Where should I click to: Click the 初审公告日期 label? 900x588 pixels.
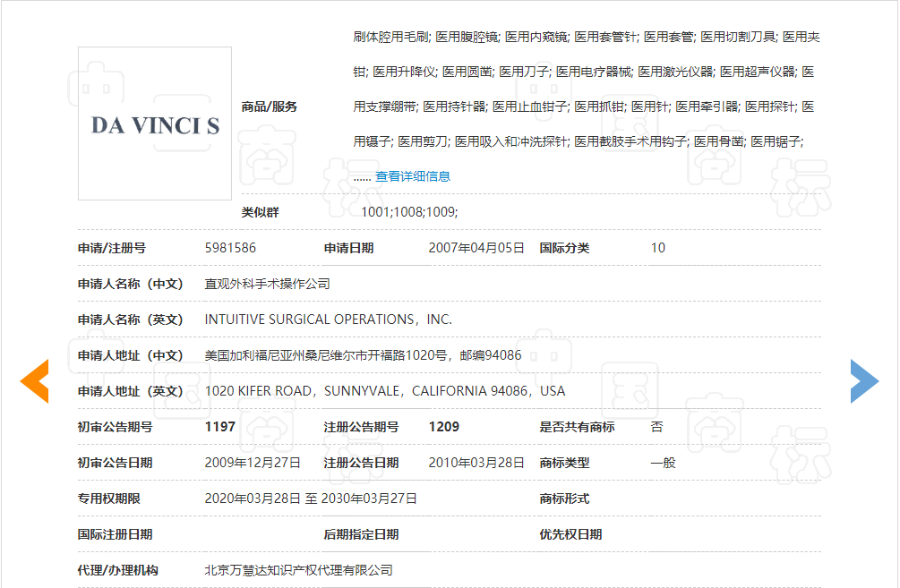point(115,463)
